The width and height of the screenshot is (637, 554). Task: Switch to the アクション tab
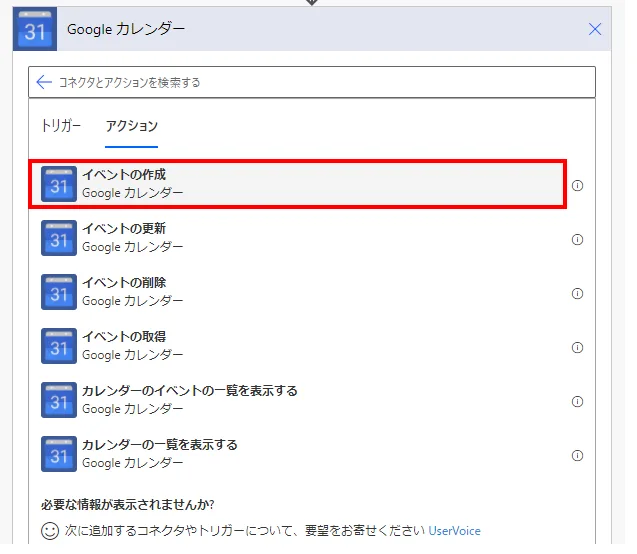pyautogui.click(x=131, y=126)
